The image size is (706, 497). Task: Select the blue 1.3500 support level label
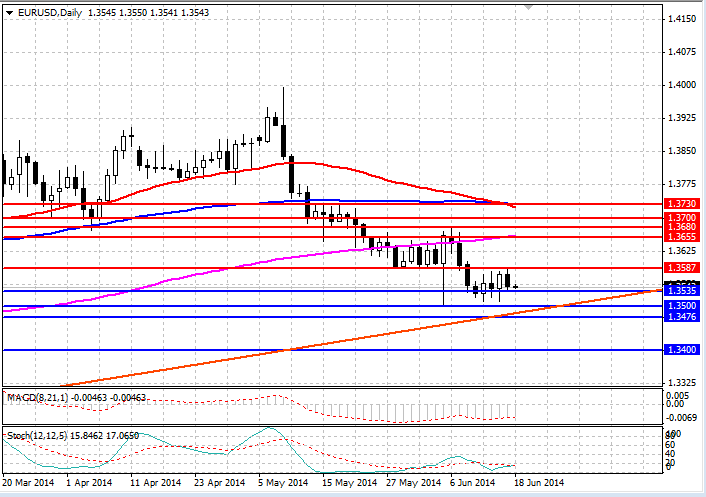[682, 306]
